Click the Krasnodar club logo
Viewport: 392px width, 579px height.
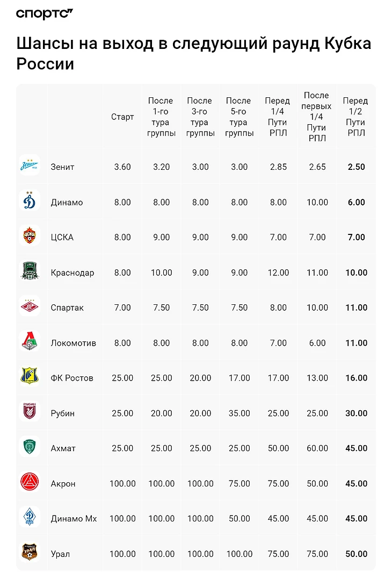tap(30, 272)
